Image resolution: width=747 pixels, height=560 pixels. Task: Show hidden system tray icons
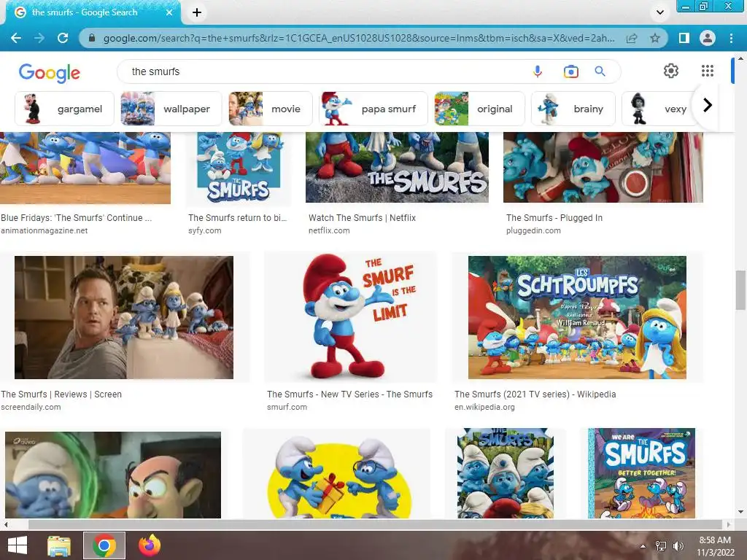click(x=643, y=546)
